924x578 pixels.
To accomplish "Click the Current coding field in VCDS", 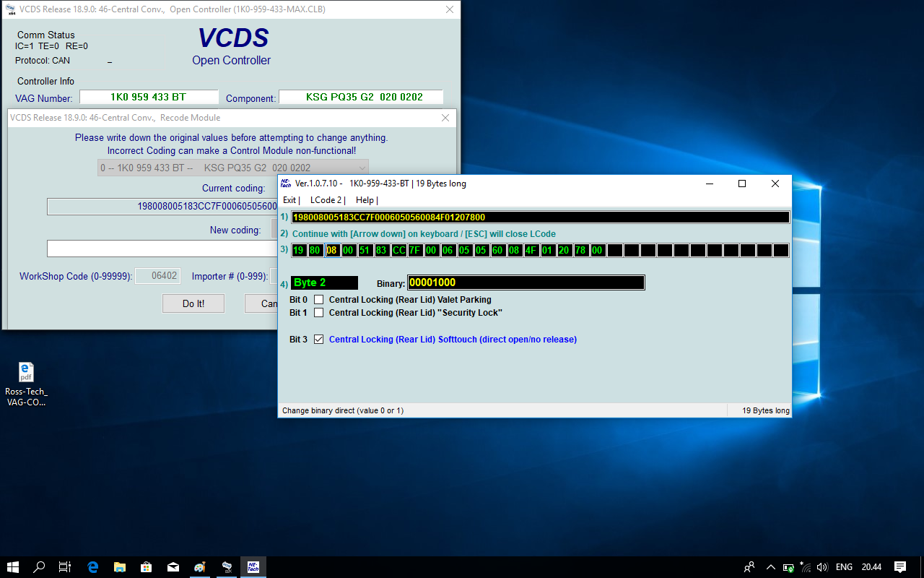I will [x=162, y=207].
